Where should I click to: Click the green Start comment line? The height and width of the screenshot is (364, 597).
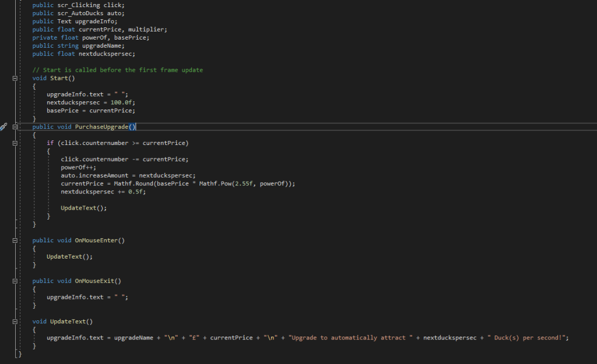[x=117, y=70]
